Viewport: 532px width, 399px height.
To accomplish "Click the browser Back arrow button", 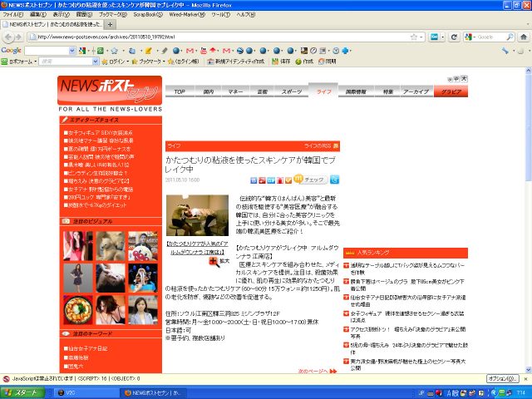I will [8, 37].
